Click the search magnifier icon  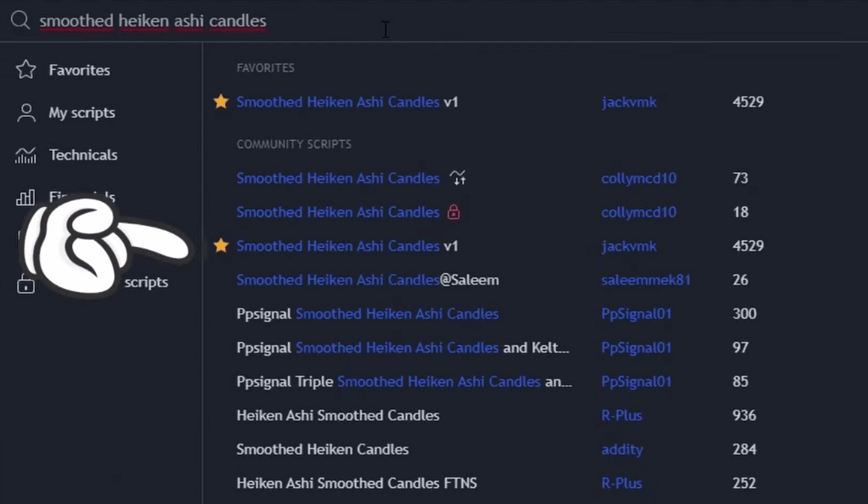(x=20, y=20)
